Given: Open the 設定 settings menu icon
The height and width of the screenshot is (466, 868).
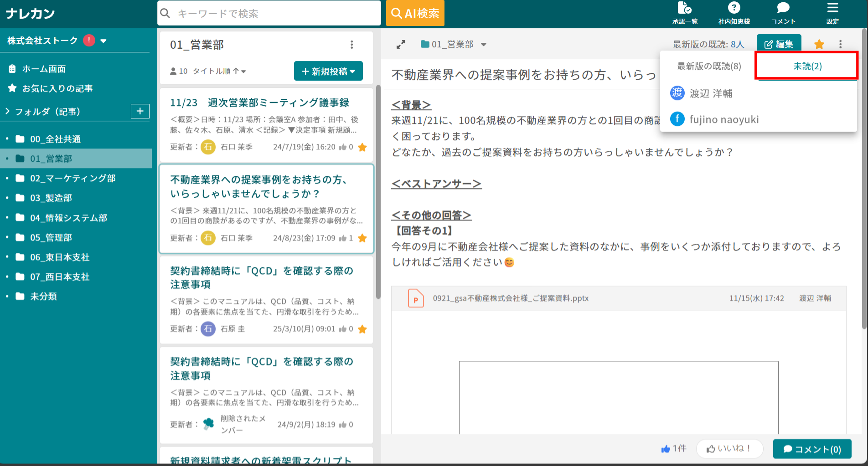Looking at the screenshot, I should pyautogui.click(x=832, y=12).
